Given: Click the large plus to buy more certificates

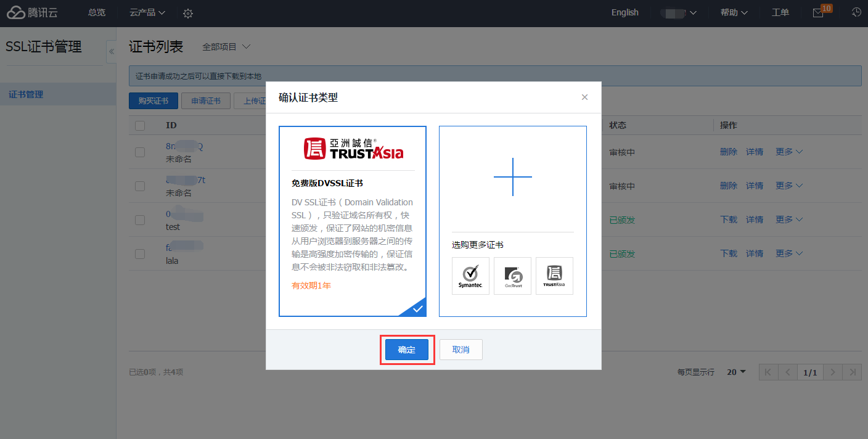Looking at the screenshot, I should pyautogui.click(x=512, y=177).
